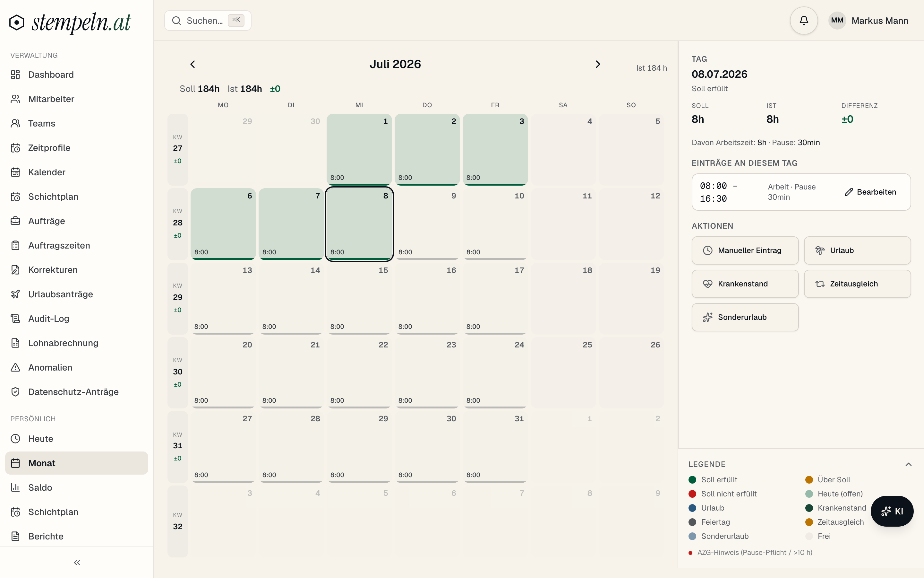The image size is (924, 578).
Task: Open Zeitprofile in the sidebar
Action: [x=76, y=148]
